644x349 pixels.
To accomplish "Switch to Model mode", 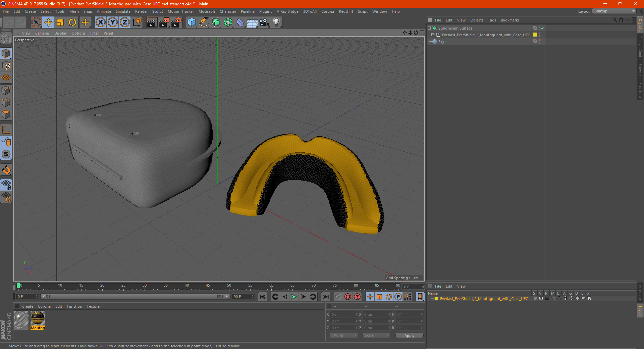I will point(6,53).
